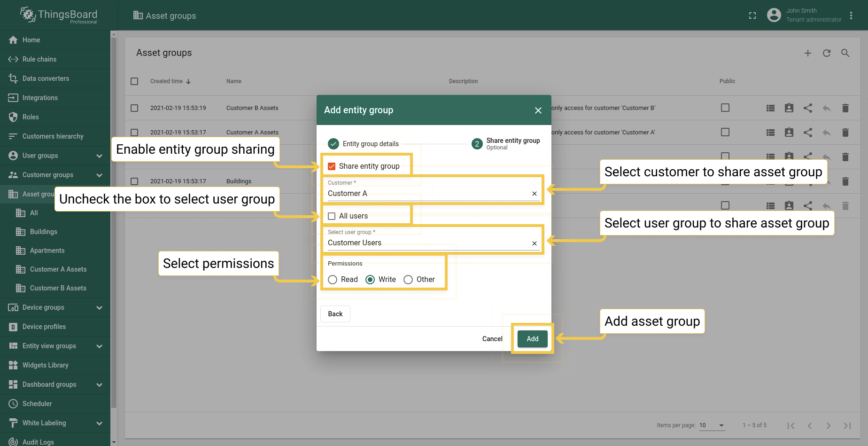Image resolution: width=868 pixels, height=446 pixels.
Task: Clear the Customer A selection
Action: pos(535,194)
